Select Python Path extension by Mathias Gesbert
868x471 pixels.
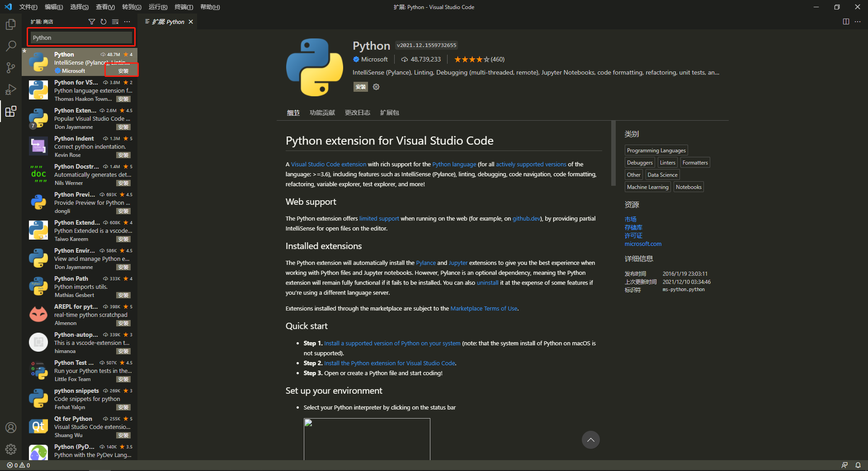click(x=80, y=287)
